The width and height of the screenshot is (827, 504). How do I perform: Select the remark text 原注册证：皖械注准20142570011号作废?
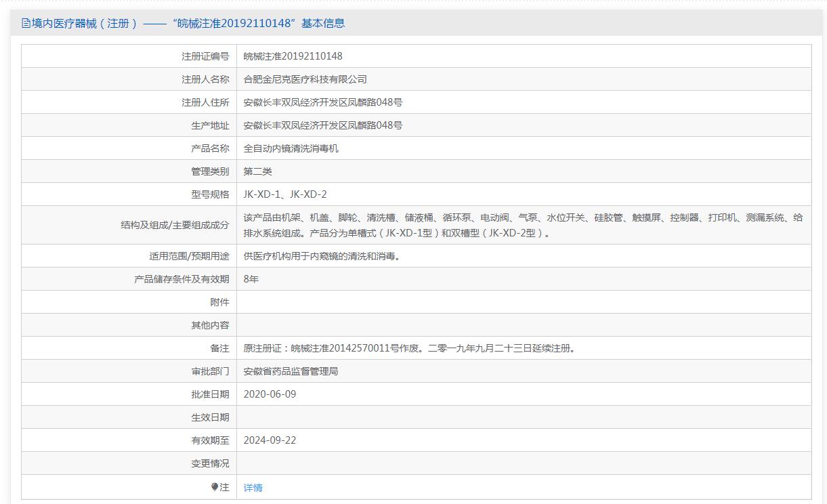point(333,348)
